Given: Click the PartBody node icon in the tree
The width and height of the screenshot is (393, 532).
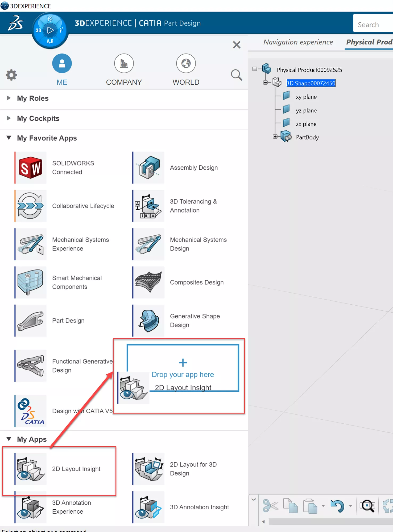Looking at the screenshot, I should pos(286,137).
